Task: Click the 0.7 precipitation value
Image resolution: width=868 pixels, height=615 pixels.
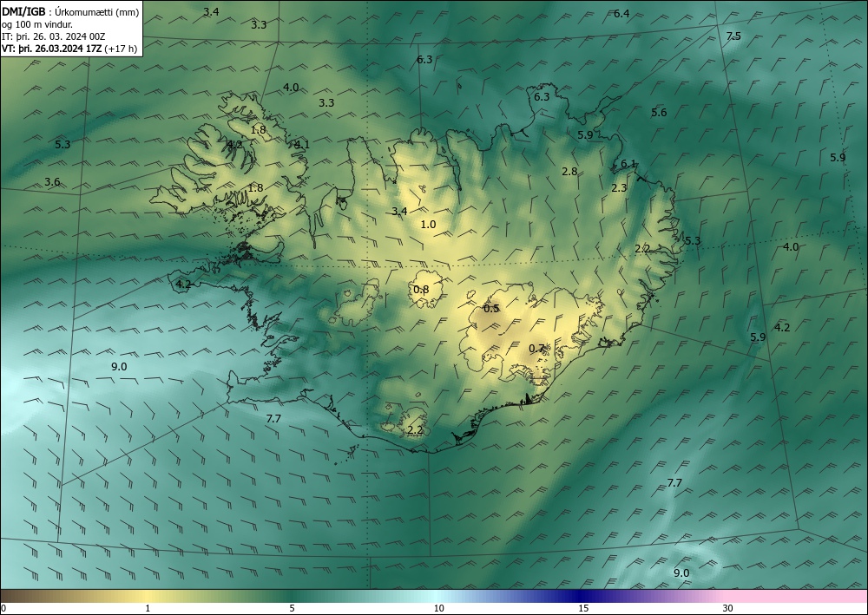Action: [x=536, y=349]
